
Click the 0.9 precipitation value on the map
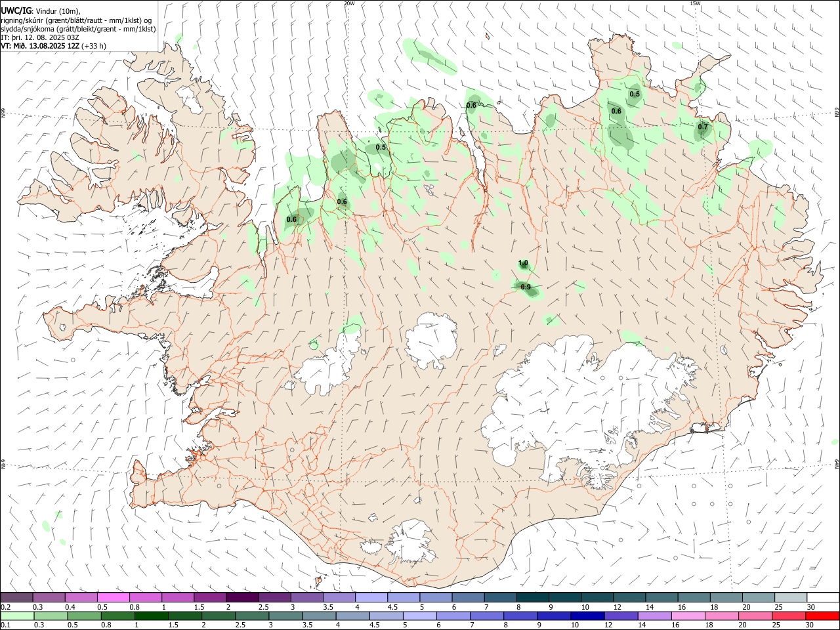click(526, 287)
